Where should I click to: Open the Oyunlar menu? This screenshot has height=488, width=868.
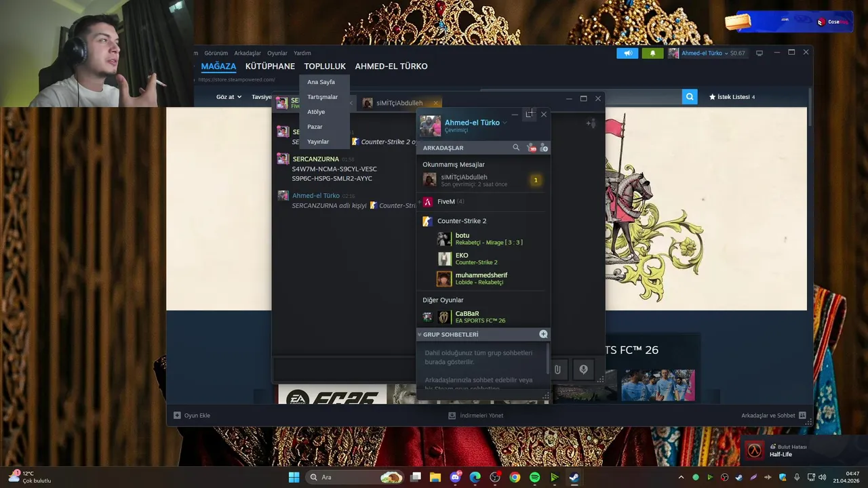click(277, 53)
